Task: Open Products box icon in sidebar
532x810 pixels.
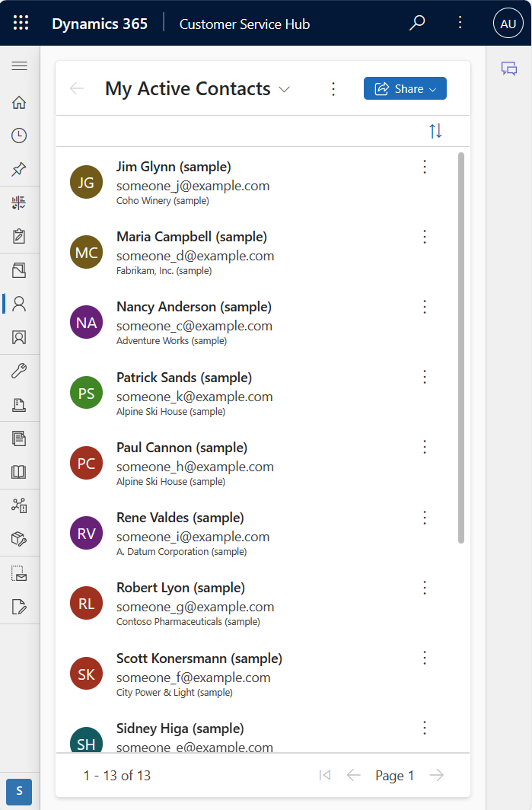Action: pyautogui.click(x=19, y=539)
